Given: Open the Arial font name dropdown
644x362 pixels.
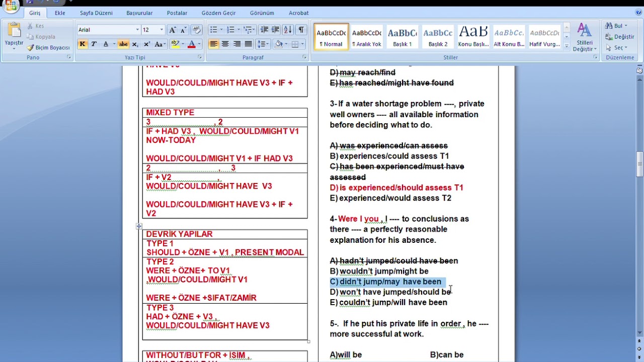Looking at the screenshot, I should (137, 30).
